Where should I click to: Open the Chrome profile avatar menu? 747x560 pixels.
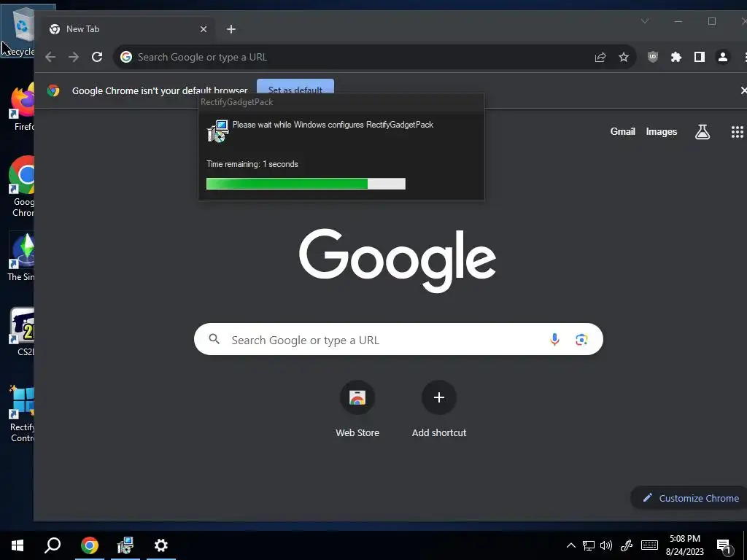click(723, 57)
